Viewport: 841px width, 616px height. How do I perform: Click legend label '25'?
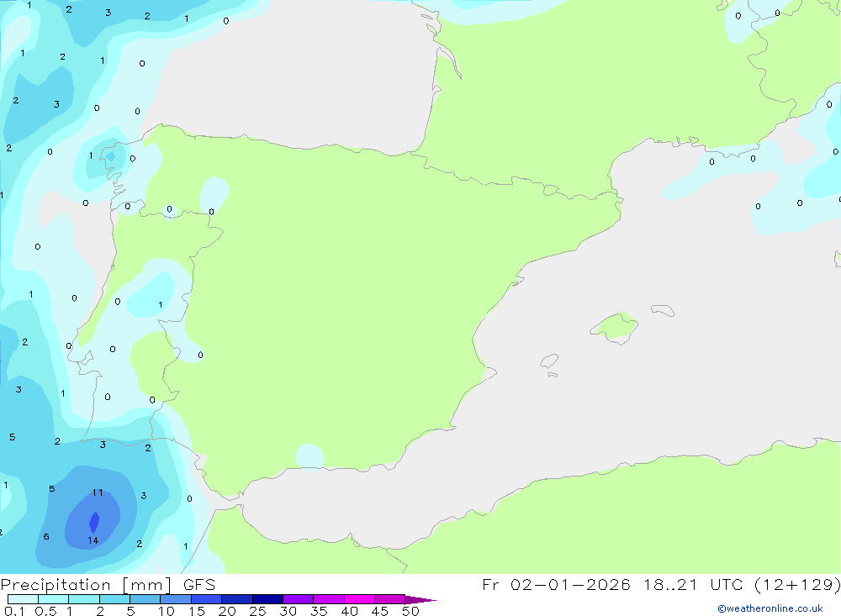pos(258,611)
